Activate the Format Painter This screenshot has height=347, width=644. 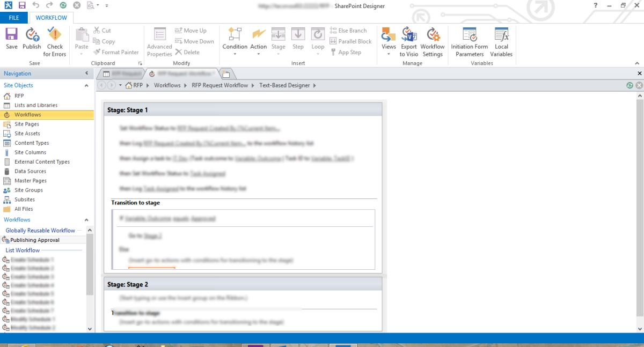(116, 52)
